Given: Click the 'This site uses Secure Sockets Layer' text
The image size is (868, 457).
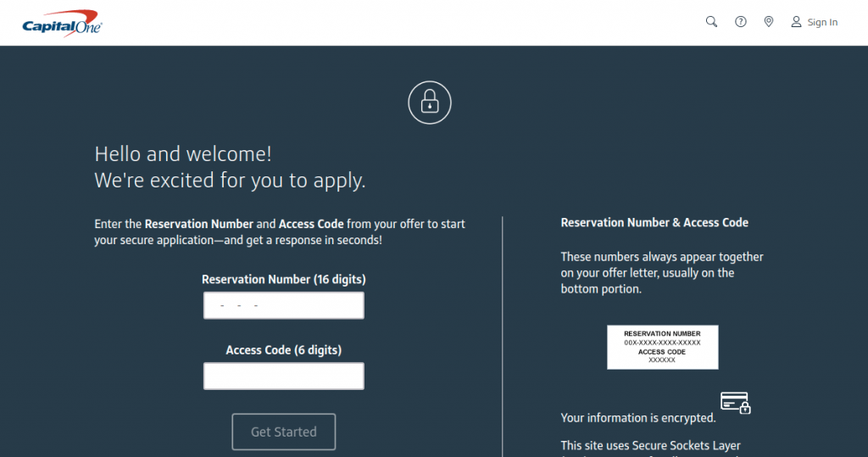Looking at the screenshot, I should (x=650, y=446).
